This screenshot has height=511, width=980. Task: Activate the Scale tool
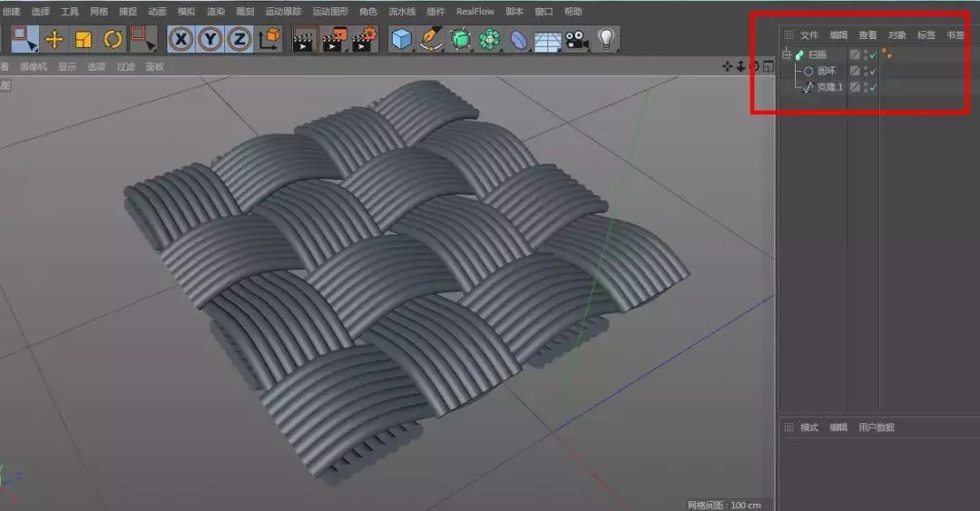tap(83, 39)
